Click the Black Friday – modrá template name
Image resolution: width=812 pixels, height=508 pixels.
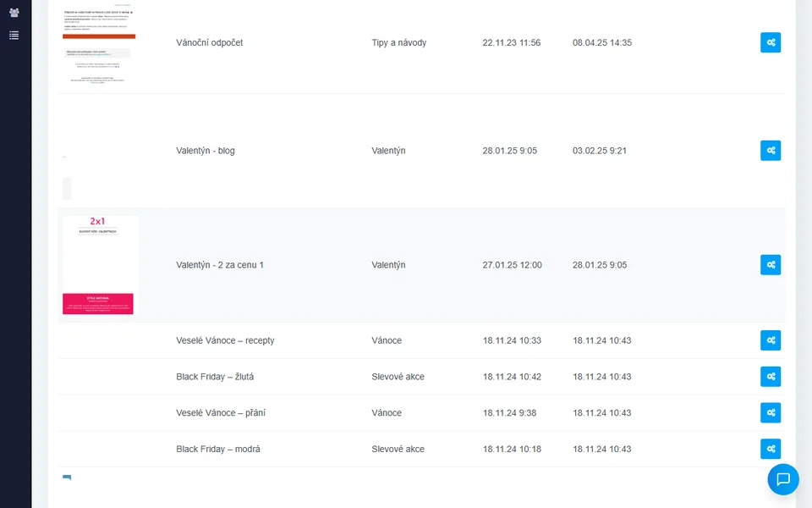pyautogui.click(x=218, y=449)
